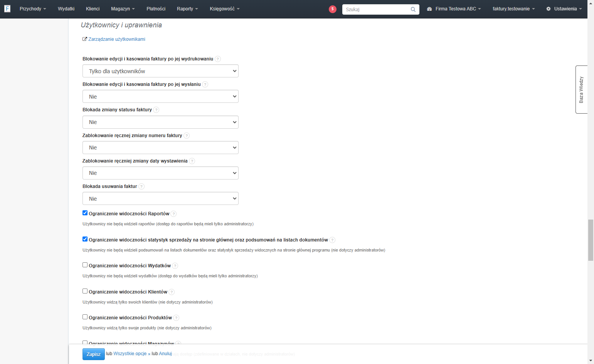The width and height of the screenshot is (594, 364).
Task: Open dropdown for blocking edits after sending
Action: pos(160,96)
